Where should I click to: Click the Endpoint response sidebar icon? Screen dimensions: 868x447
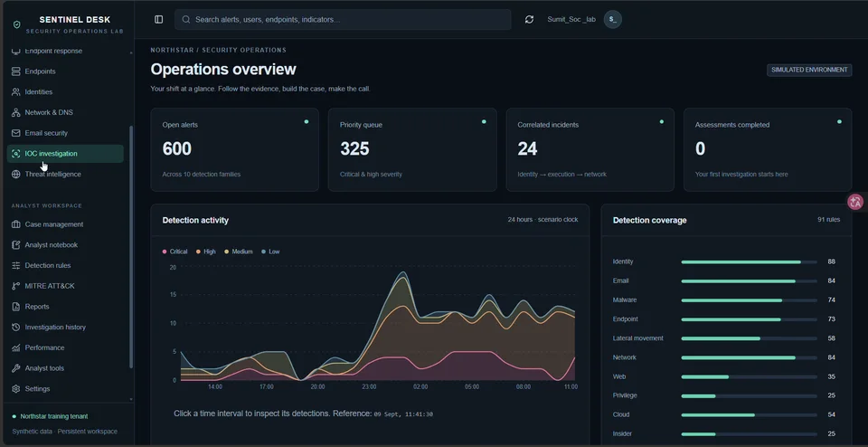pos(15,51)
